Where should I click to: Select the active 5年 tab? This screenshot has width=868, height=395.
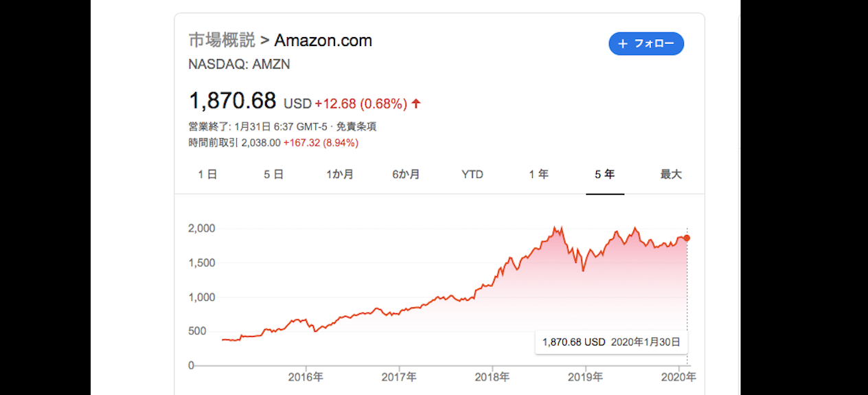(604, 174)
